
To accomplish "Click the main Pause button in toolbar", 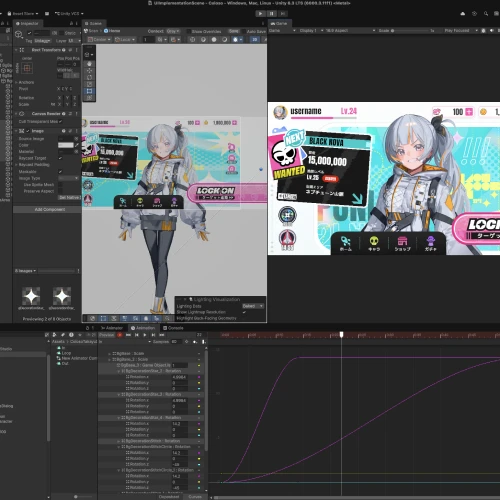I will pos(272,13).
